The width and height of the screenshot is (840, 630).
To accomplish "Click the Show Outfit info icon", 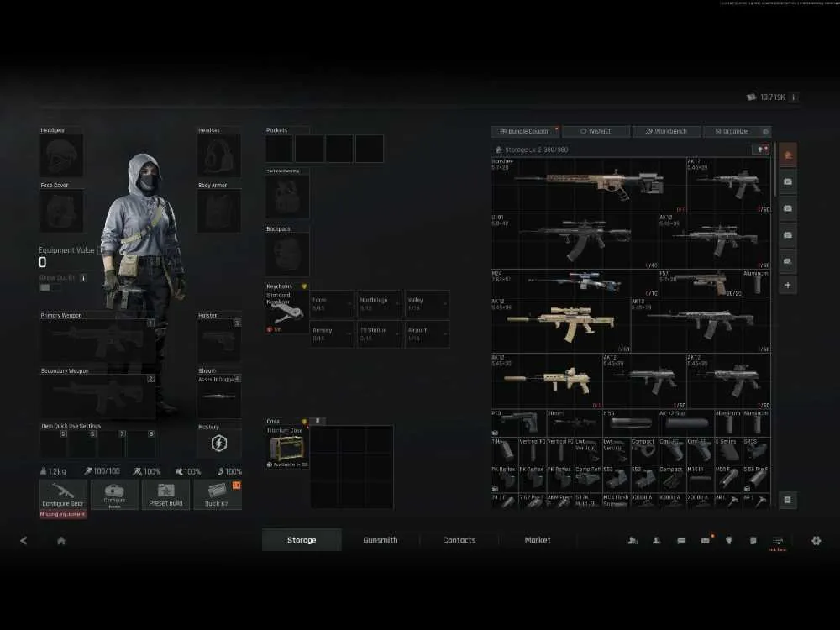I will 83,277.
